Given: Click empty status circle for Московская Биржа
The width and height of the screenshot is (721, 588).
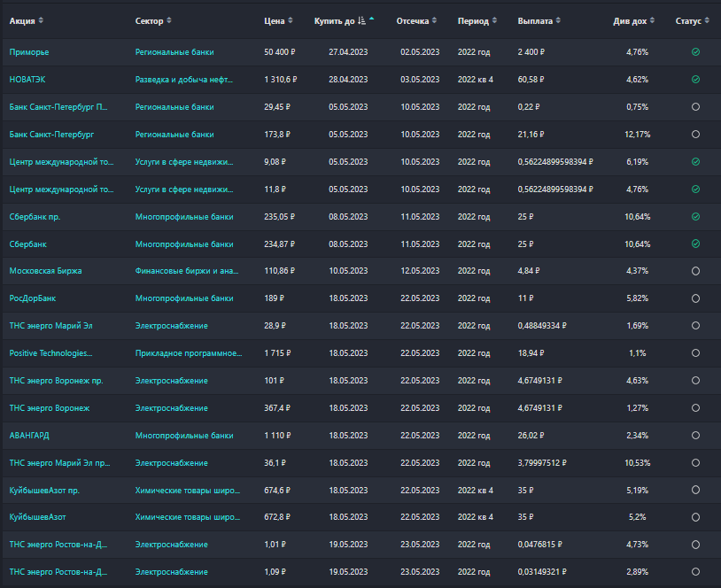Looking at the screenshot, I should tap(695, 271).
